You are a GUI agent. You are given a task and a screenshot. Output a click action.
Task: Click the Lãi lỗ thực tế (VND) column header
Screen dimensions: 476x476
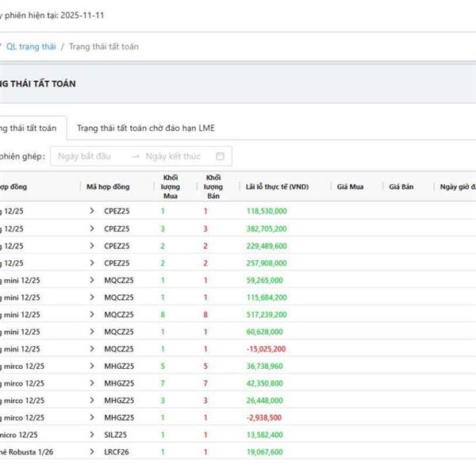(x=277, y=186)
